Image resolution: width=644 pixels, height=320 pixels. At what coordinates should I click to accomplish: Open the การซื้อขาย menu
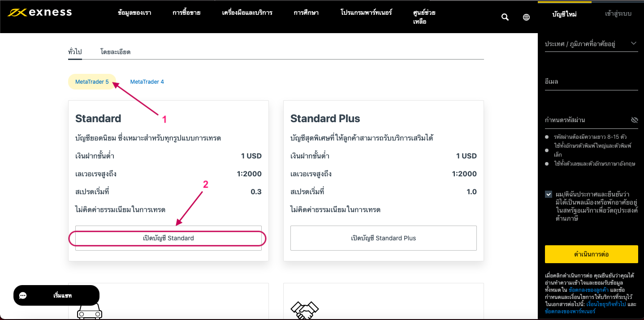click(x=186, y=13)
